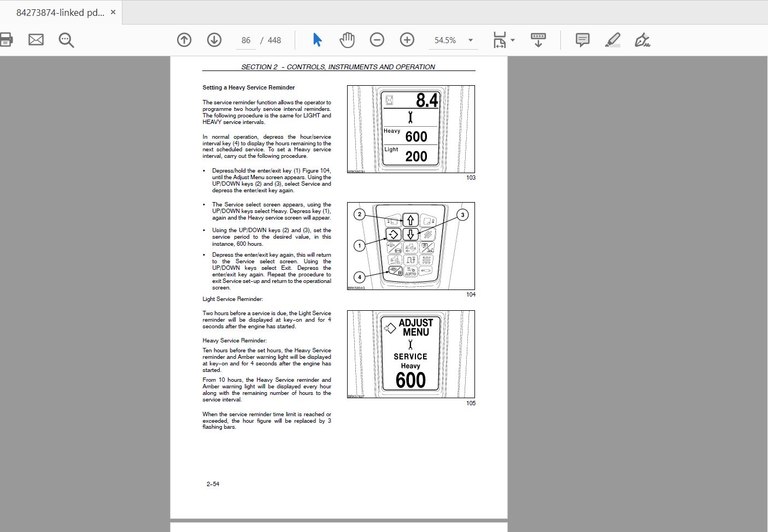Zoom out with the minus button
This screenshot has height=532, width=768.
377,40
